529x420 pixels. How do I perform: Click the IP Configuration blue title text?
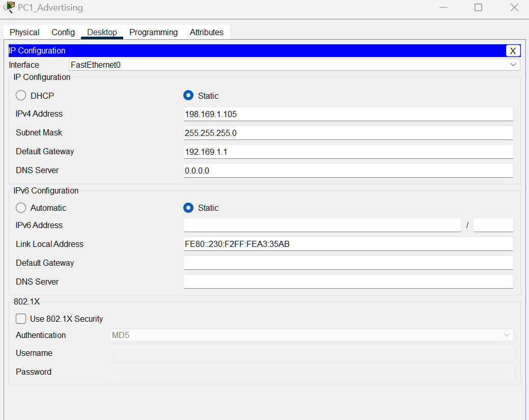pyautogui.click(x=37, y=50)
